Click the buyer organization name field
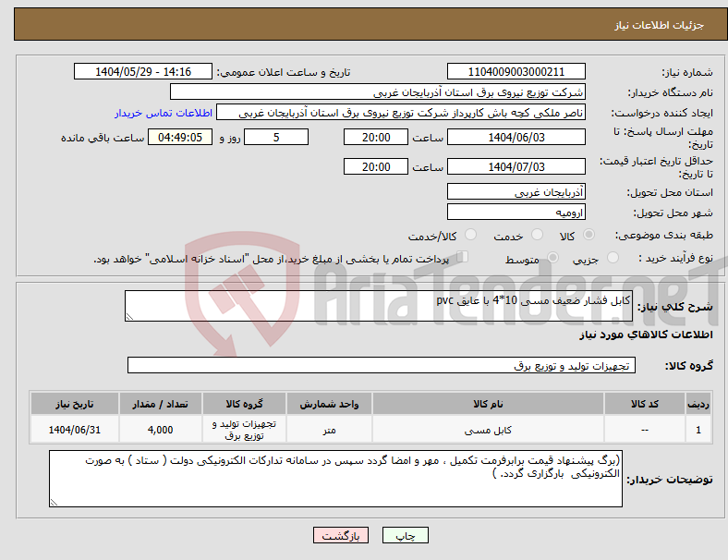Screen dimensions: 728x560 [378, 91]
